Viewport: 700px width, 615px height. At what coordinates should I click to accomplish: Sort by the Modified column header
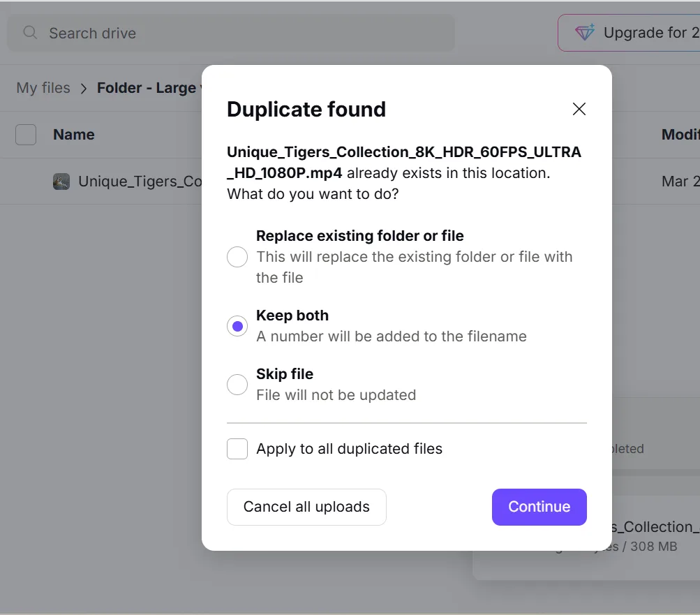pyautogui.click(x=680, y=135)
